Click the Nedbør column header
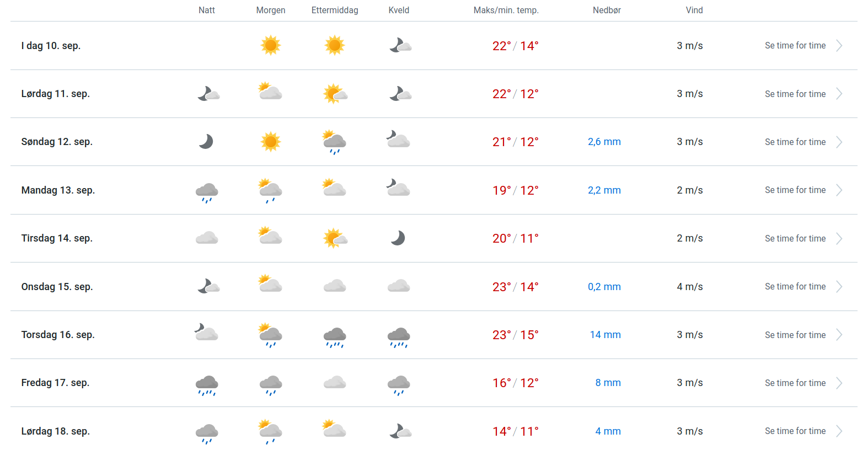Image resolution: width=868 pixels, height=455 pixels. (607, 10)
